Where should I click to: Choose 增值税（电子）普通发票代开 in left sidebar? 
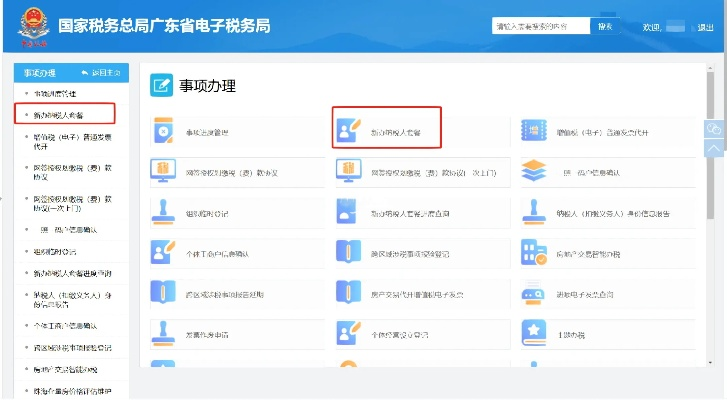[72, 142]
